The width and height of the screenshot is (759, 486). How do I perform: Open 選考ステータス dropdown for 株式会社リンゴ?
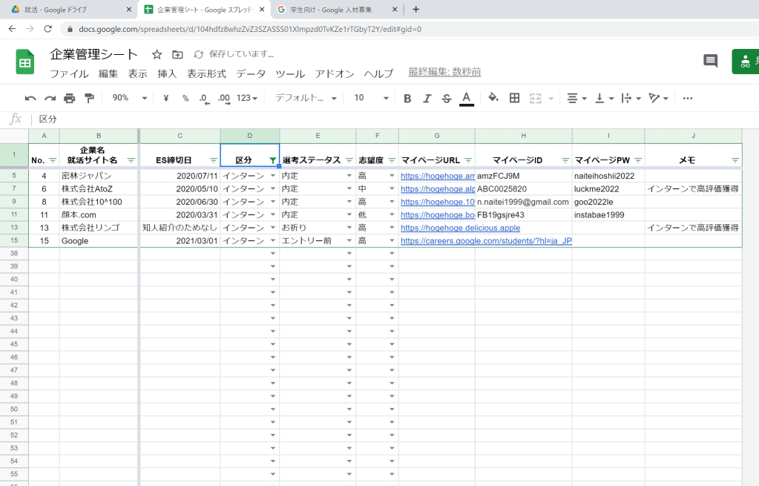(349, 228)
